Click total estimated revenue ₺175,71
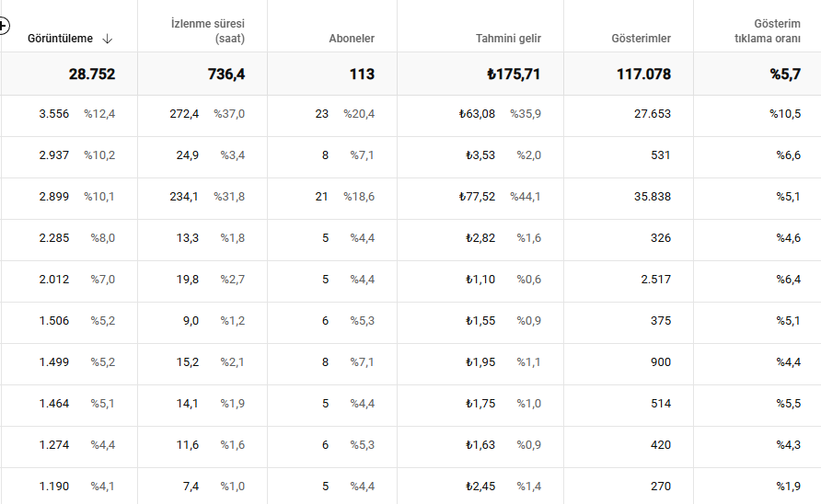Screen dimensions: 821x504 pos(514,74)
